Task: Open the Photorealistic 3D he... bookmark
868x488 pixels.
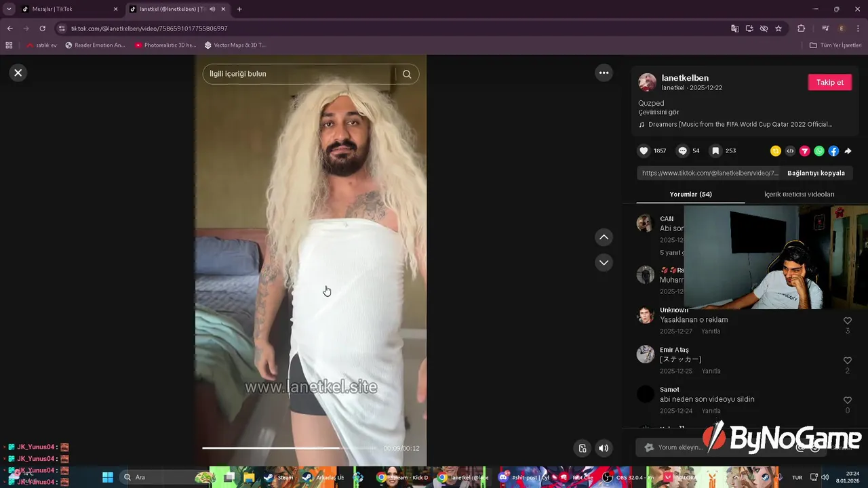Action: pyautogui.click(x=165, y=45)
